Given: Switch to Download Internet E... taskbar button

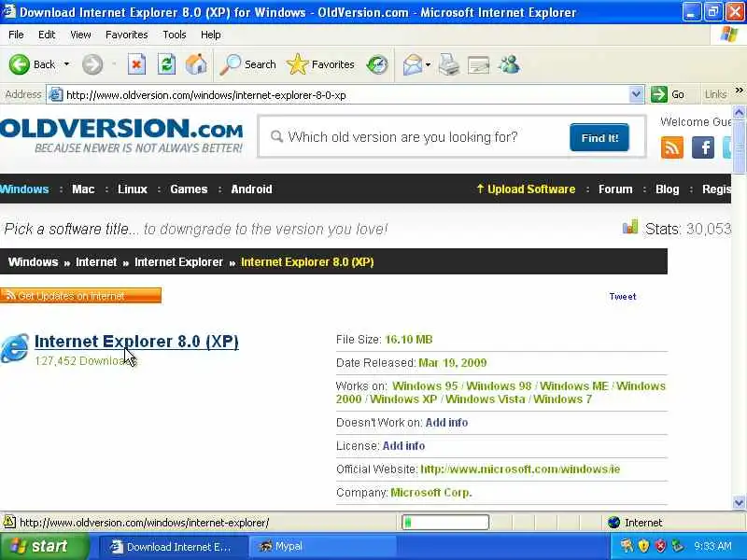Looking at the screenshot, I should point(174,546).
